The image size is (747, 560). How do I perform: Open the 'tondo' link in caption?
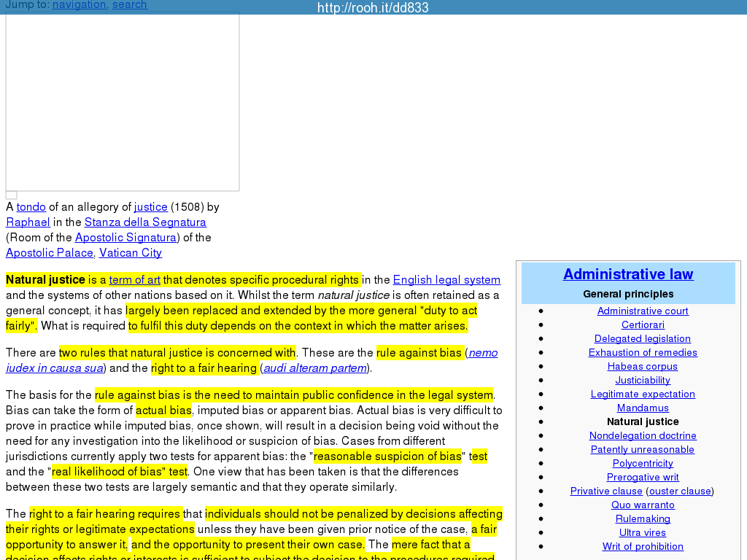click(31, 207)
